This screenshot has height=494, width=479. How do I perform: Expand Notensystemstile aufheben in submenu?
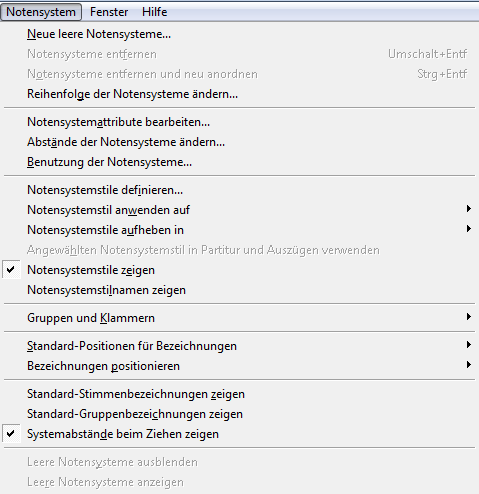(239, 230)
